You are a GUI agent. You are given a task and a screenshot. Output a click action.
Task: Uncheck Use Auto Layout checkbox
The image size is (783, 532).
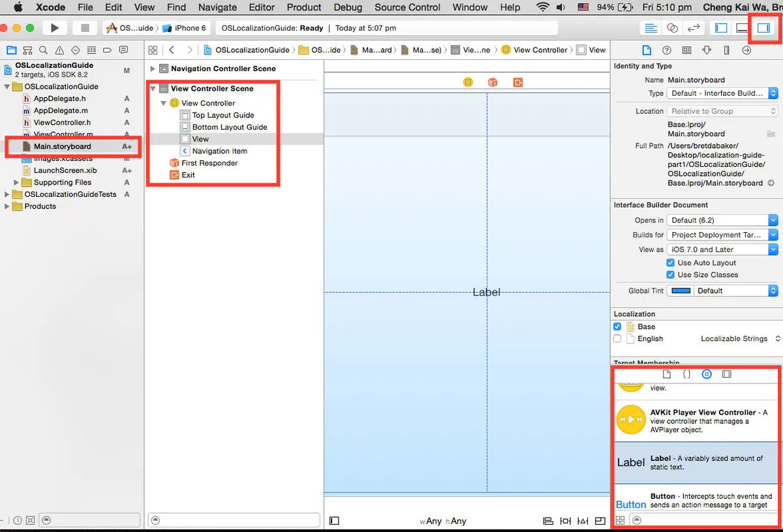pos(670,263)
